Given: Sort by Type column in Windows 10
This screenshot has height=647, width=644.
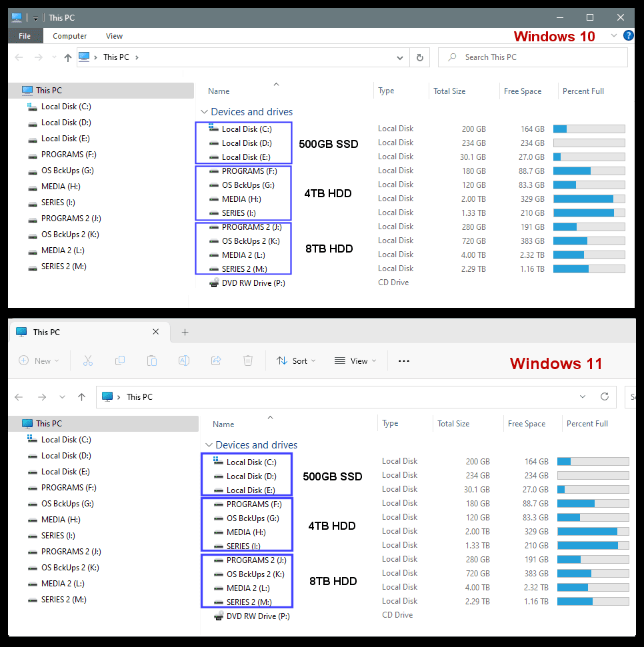Looking at the screenshot, I should [x=386, y=91].
